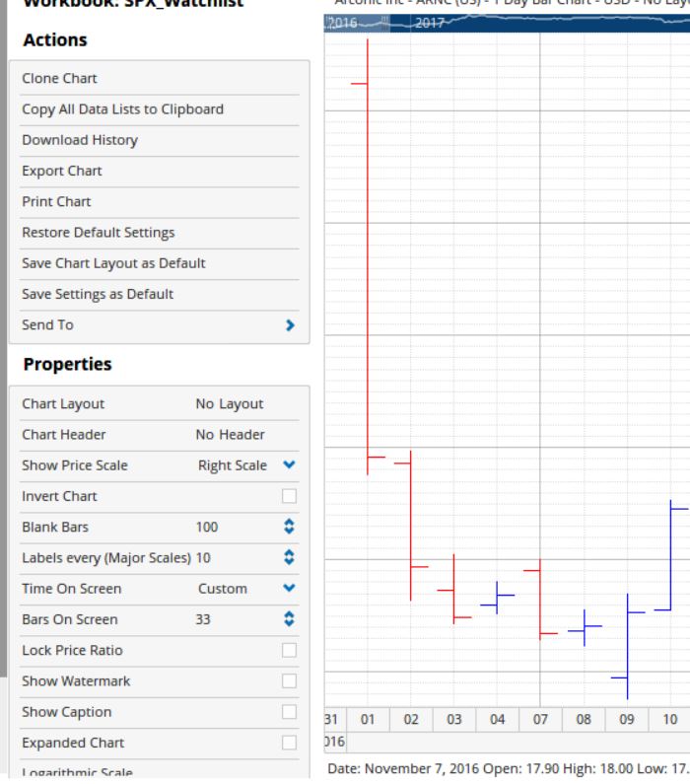Click Save Settings as Default

click(159, 295)
